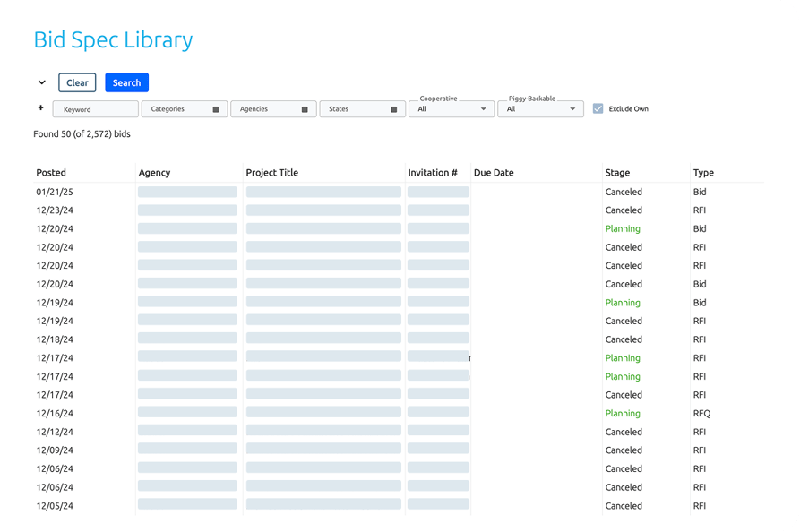Screen dimensions: 800x532
Task: Click the plus icon beside the Keyword field
Action: coord(41,108)
